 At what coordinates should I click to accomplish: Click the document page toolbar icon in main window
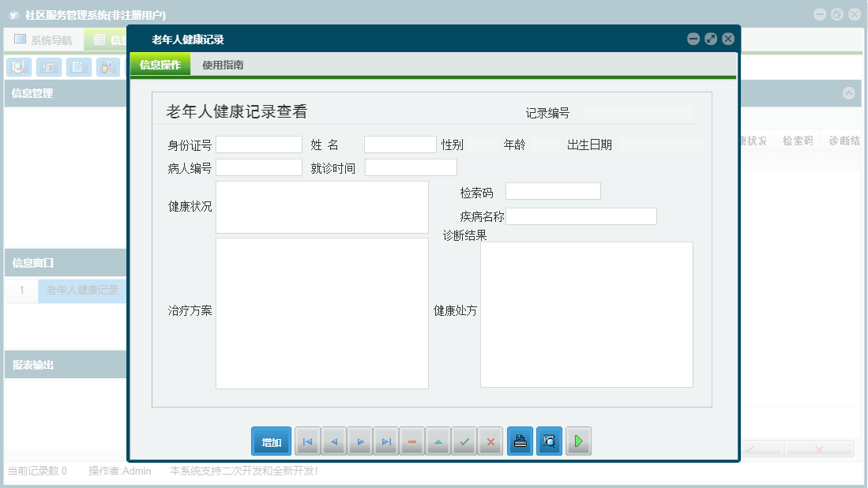(x=79, y=67)
